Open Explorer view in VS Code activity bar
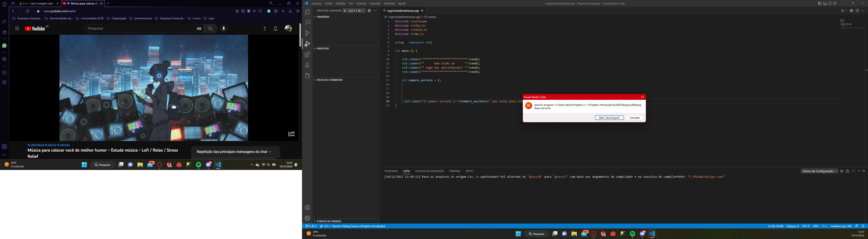Screen dimensions: 868x239 [x=307, y=12]
